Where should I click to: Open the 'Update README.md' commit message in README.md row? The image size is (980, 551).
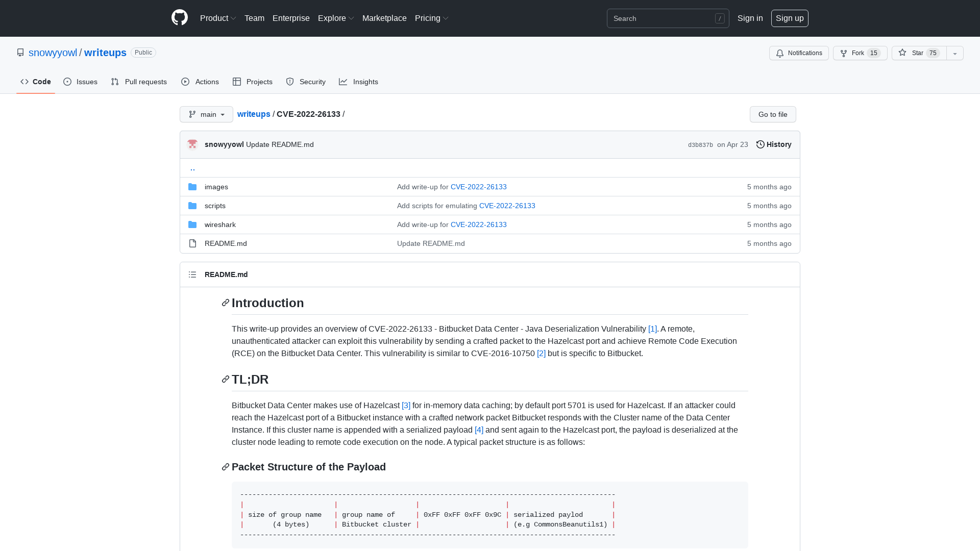431,243
